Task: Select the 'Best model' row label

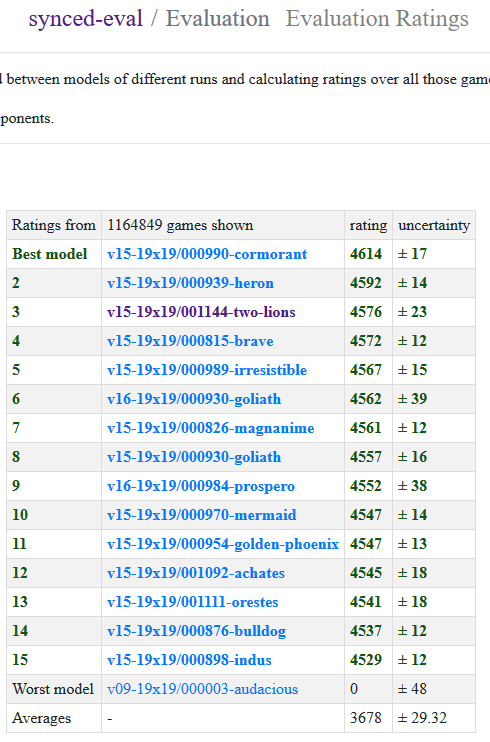Action: [x=50, y=254]
